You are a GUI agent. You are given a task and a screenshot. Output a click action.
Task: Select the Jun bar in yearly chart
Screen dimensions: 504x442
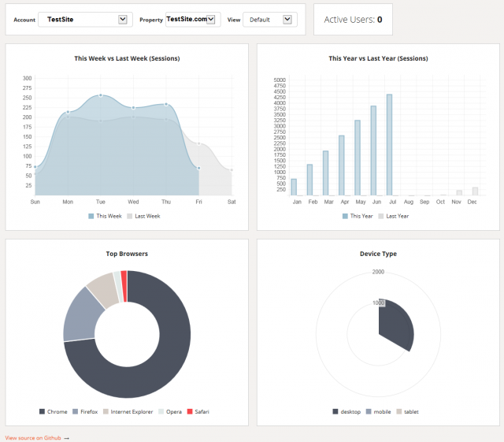(x=373, y=150)
